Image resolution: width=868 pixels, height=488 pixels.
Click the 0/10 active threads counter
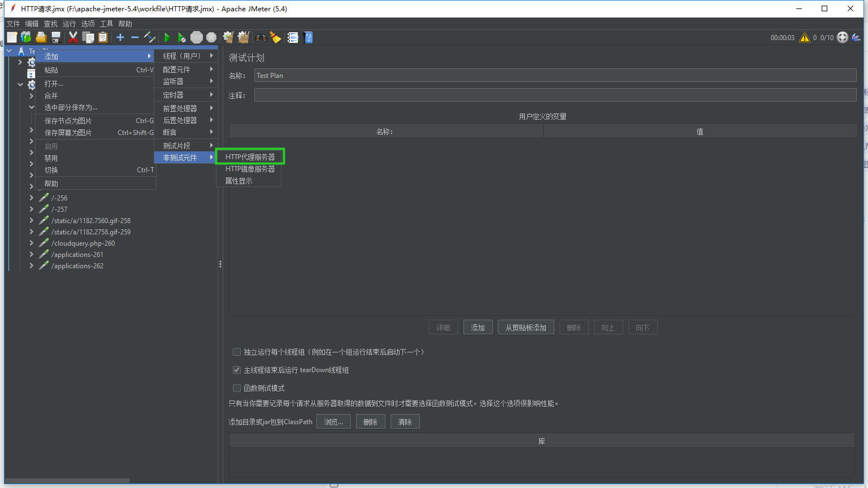coord(827,38)
